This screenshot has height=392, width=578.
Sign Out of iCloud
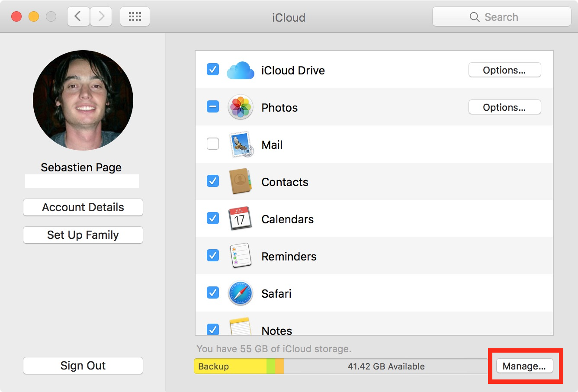point(83,366)
